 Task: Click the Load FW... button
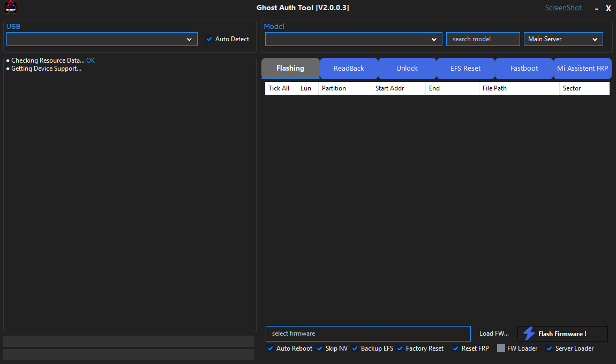[x=494, y=333]
